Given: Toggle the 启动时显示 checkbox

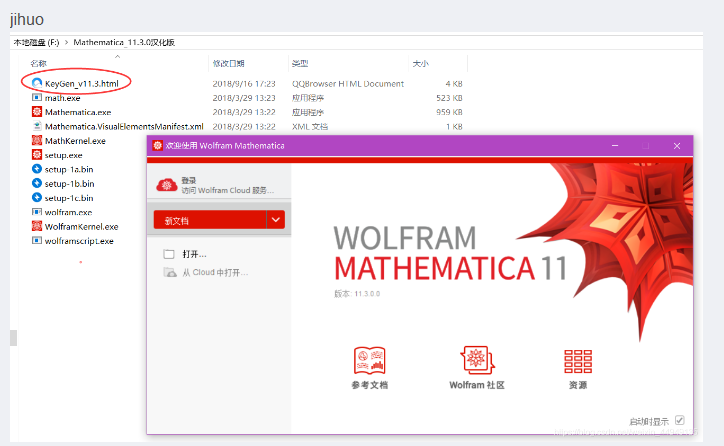Looking at the screenshot, I should [x=680, y=420].
